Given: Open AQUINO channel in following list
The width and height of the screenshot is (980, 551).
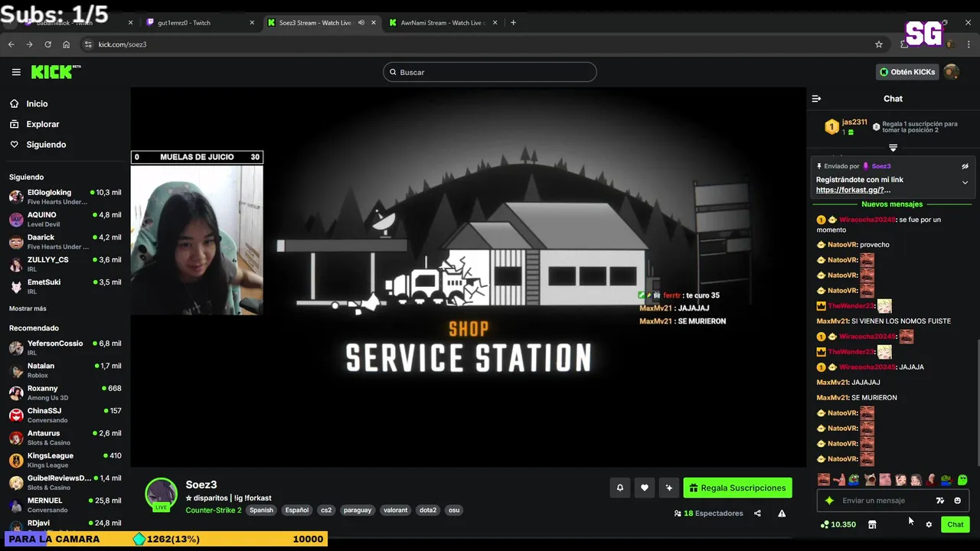Looking at the screenshot, I should [x=65, y=219].
